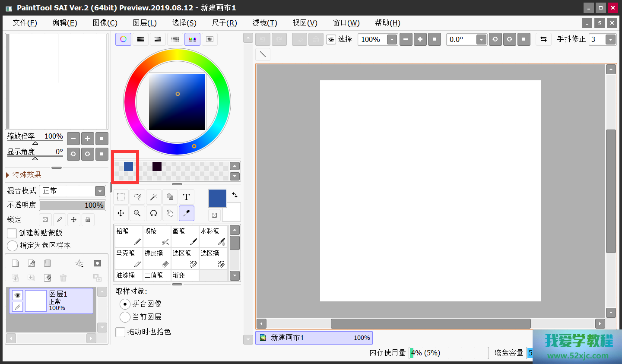Select the Zoom magnifier tool

tap(137, 213)
